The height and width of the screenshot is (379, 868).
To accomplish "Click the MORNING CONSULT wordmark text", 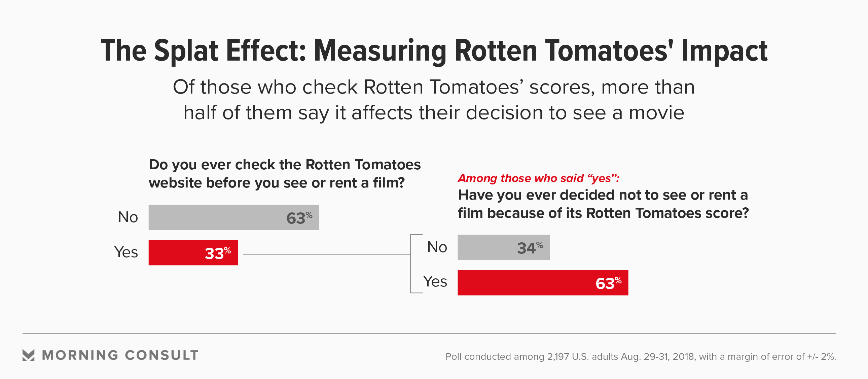I will pos(120,355).
